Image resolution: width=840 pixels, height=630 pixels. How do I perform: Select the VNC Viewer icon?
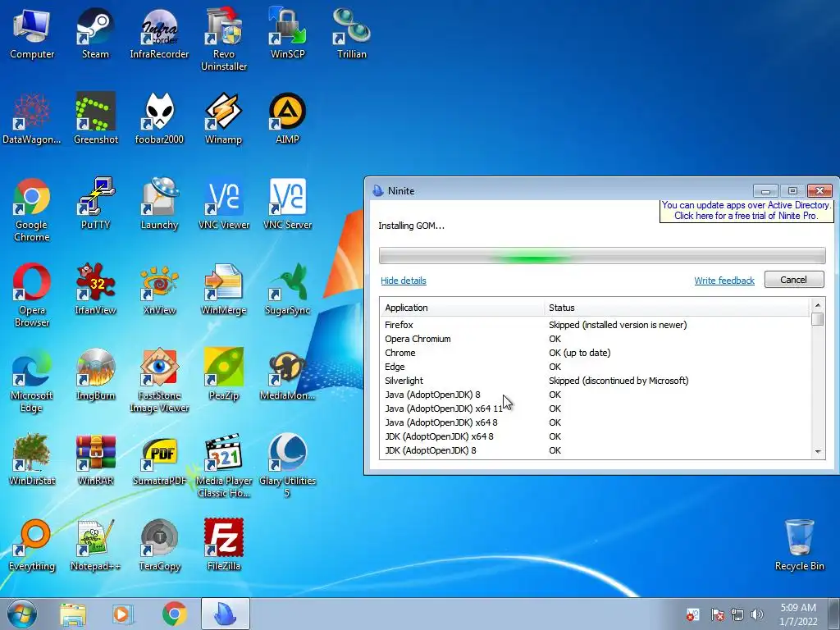(223, 203)
